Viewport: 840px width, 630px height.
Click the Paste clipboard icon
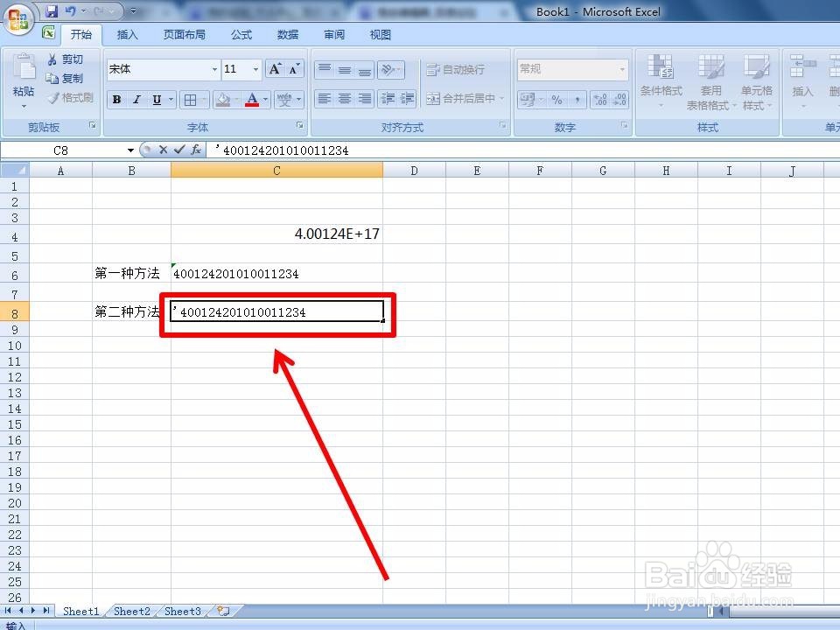click(x=24, y=67)
